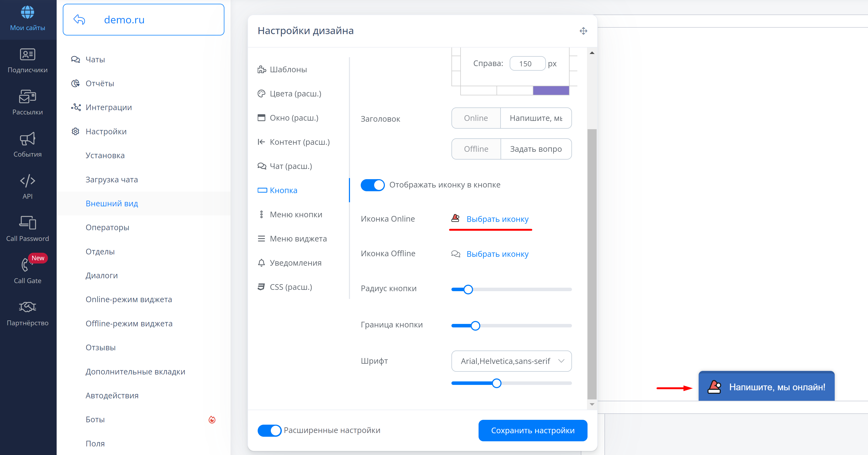Viewport: 868px width, 455px height.
Task: Click the flame icon next to Боты
Action: coord(211,420)
